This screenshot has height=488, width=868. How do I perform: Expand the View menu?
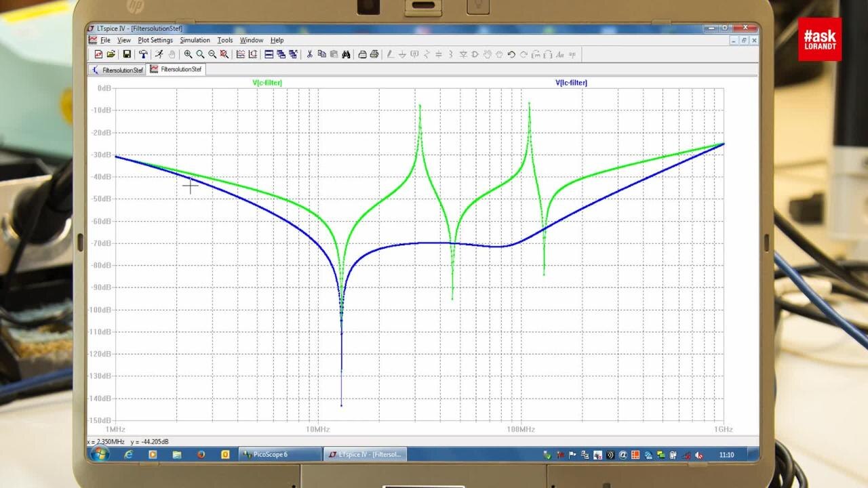click(123, 40)
